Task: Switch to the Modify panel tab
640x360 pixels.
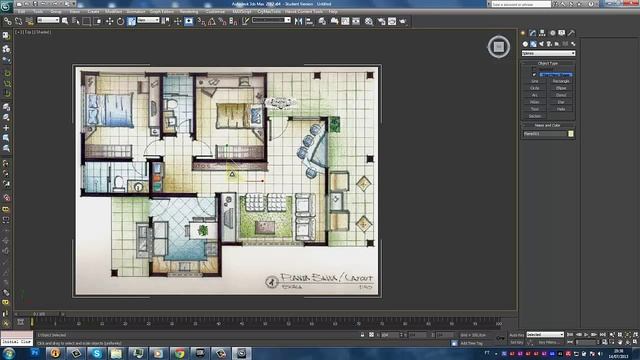Action: tap(532, 33)
